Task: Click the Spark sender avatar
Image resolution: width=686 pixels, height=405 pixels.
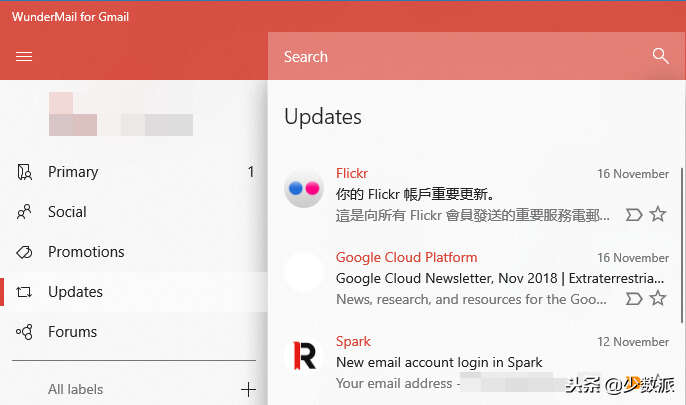Action: point(304,356)
